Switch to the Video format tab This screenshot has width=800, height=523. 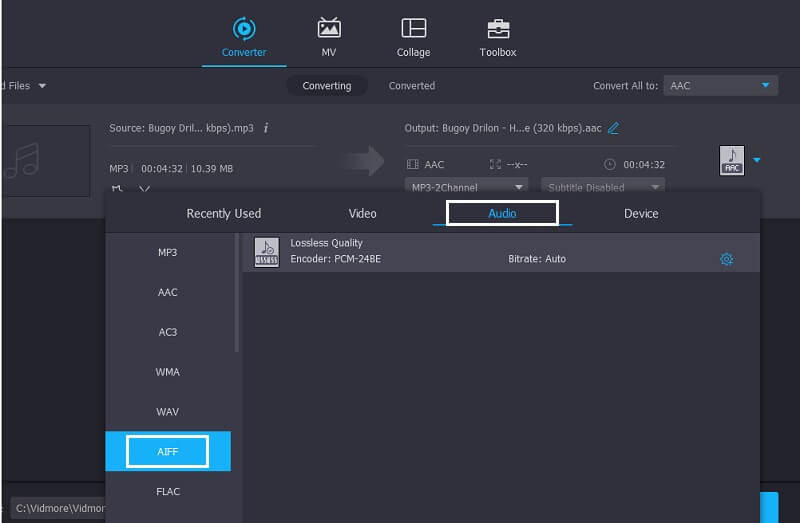click(362, 213)
